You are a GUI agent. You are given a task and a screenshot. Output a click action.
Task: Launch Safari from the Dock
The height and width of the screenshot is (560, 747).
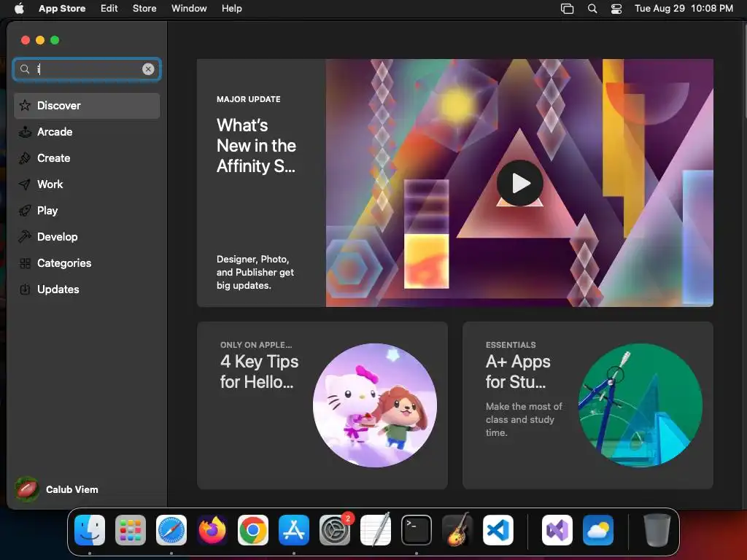[171, 530]
